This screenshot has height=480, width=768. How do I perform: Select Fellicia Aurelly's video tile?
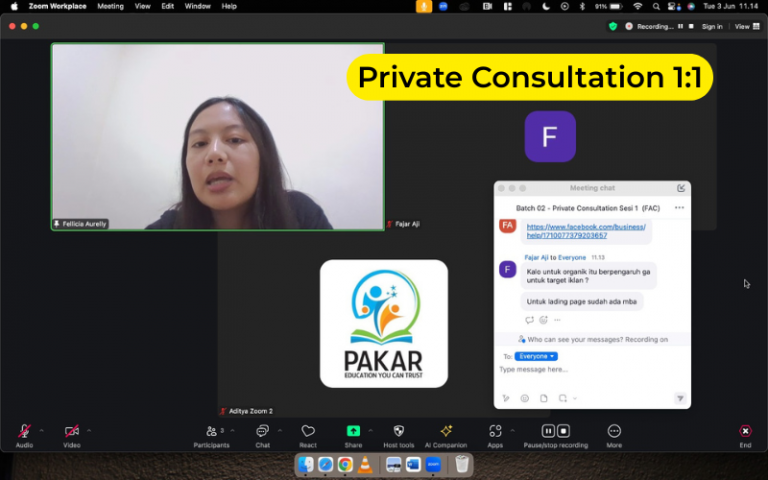tap(217, 137)
